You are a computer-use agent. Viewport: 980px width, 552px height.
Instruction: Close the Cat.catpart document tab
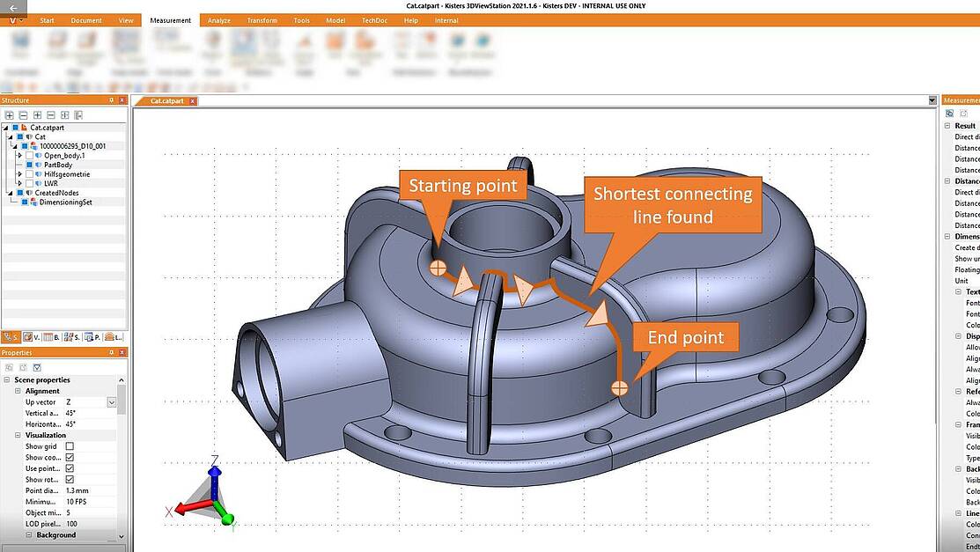[x=193, y=101]
